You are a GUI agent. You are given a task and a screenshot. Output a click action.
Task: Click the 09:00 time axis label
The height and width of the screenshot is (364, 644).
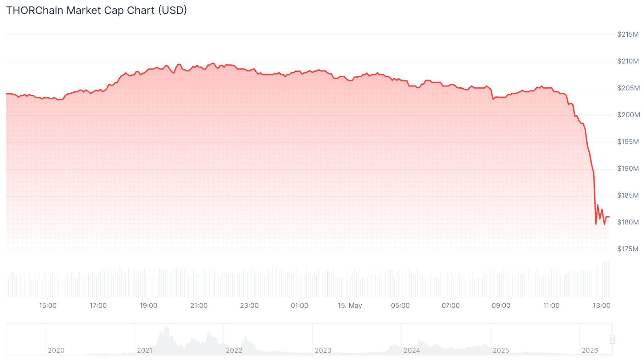[501, 306]
